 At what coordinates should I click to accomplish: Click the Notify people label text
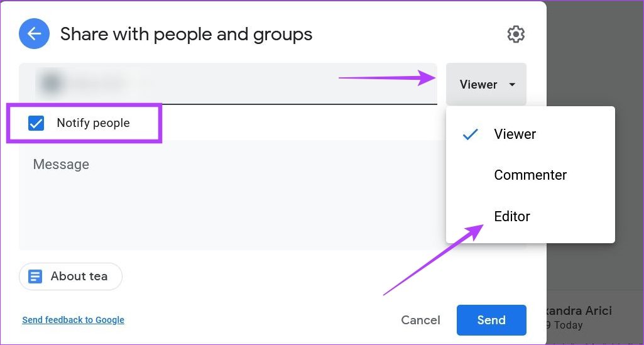93,123
